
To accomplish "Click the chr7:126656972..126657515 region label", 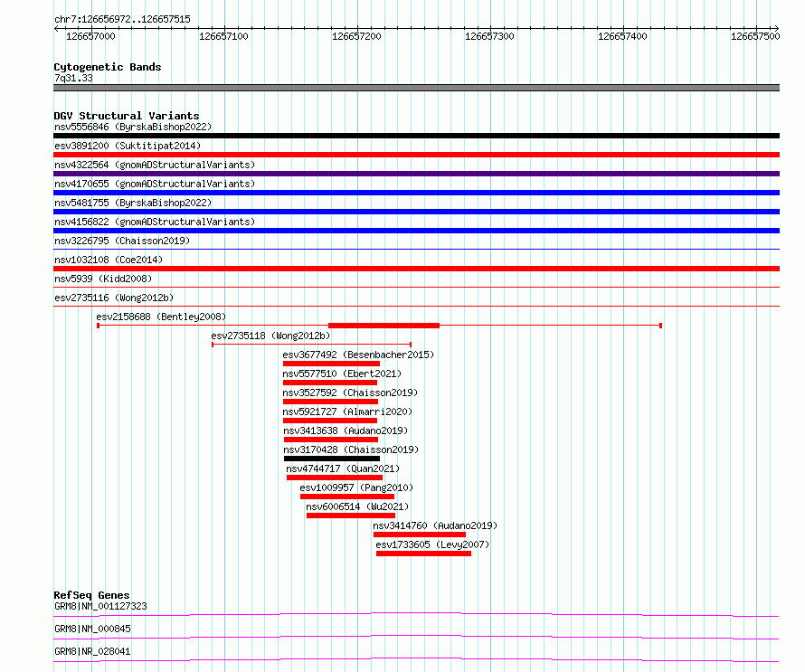I will [122, 20].
